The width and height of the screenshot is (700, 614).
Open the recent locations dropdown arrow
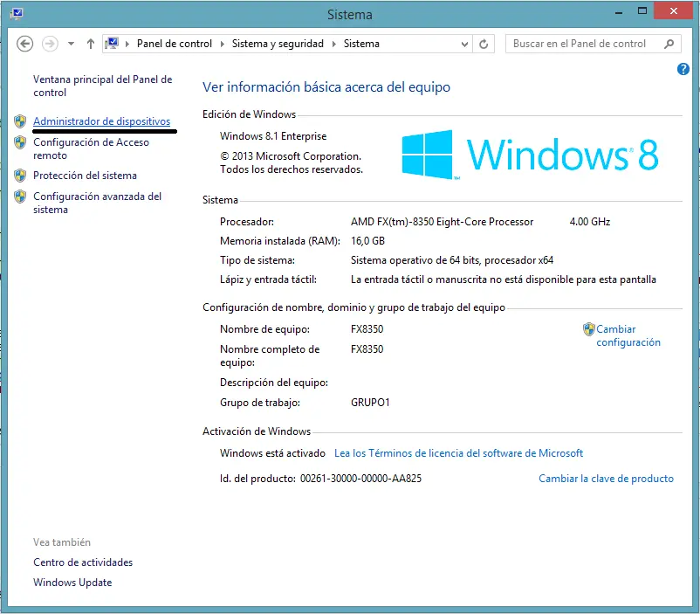coord(71,44)
